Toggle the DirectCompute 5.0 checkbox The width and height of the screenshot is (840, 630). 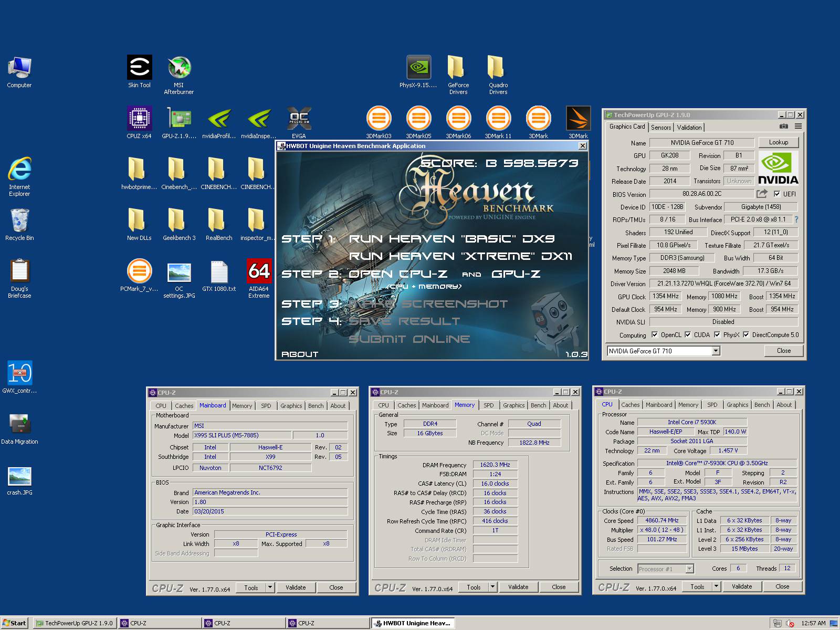[x=746, y=334]
